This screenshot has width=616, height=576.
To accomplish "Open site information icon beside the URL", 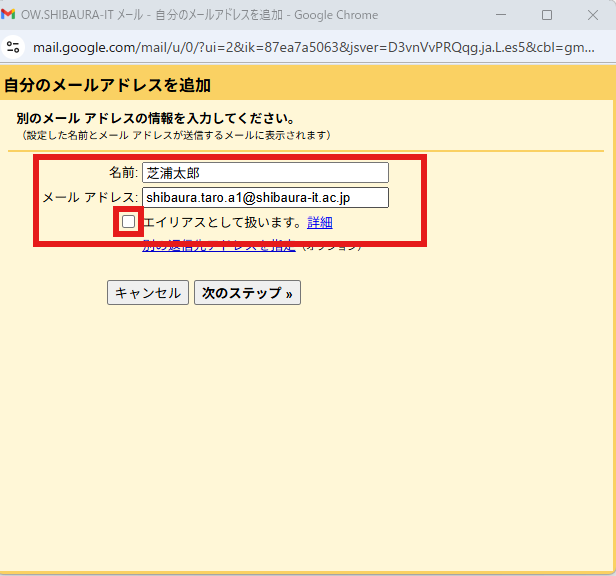I will point(13,47).
